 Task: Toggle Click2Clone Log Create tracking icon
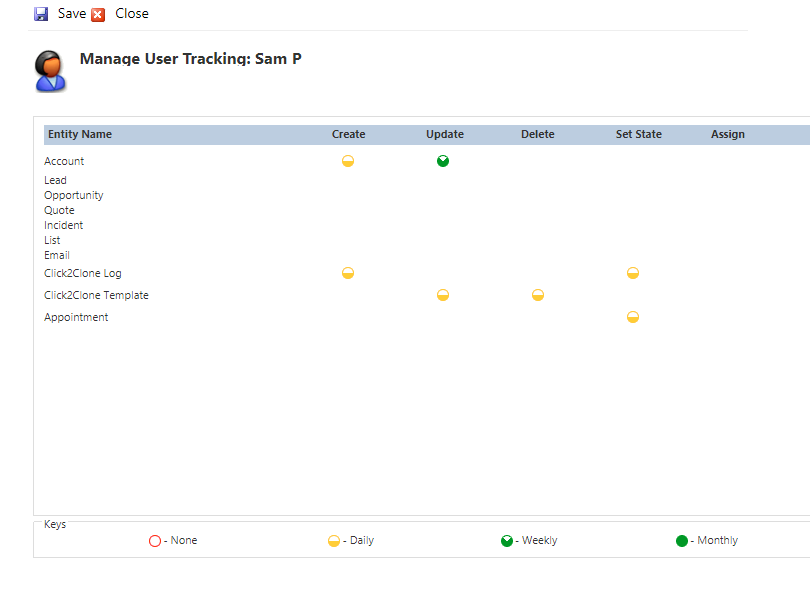pyautogui.click(x=348, y=273)
